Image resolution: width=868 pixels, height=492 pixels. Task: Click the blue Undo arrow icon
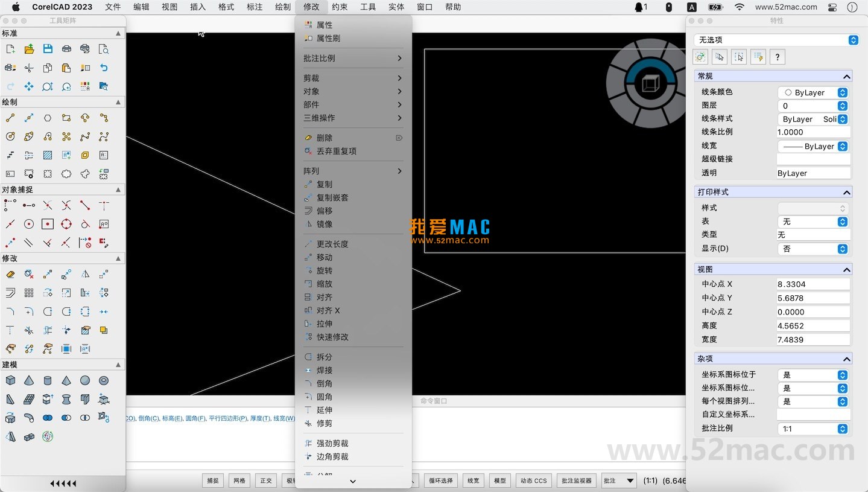104,68
